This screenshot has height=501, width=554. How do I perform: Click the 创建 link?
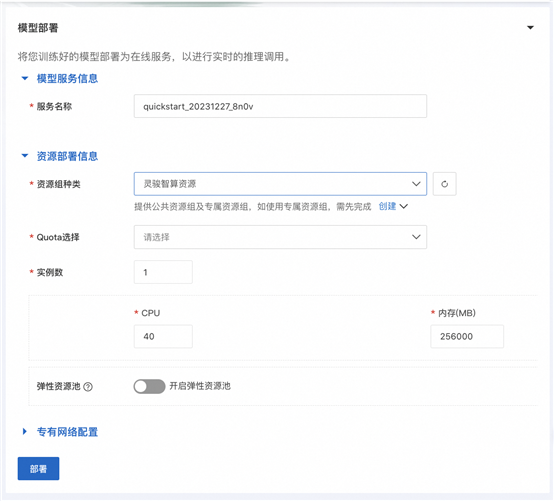tap(387, 206)
